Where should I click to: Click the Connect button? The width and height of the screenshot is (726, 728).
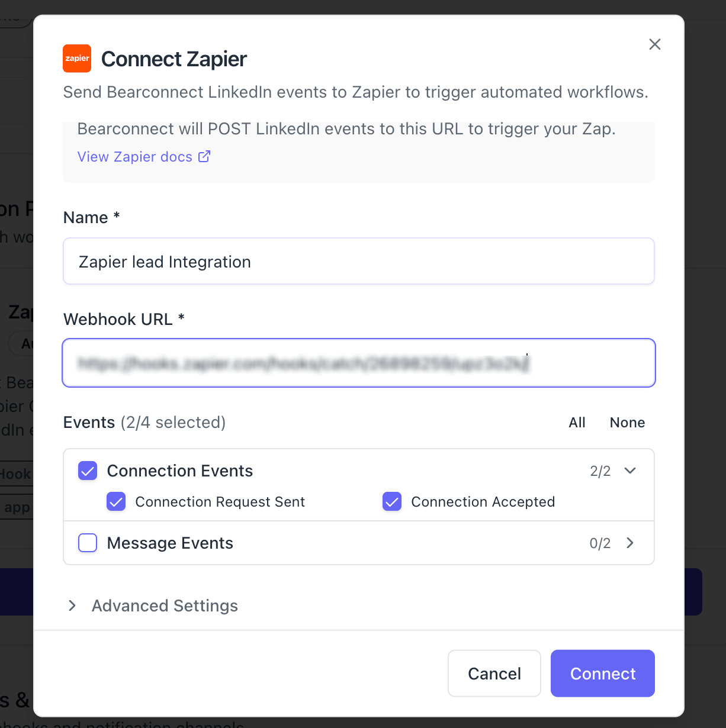tap(603, 674)
